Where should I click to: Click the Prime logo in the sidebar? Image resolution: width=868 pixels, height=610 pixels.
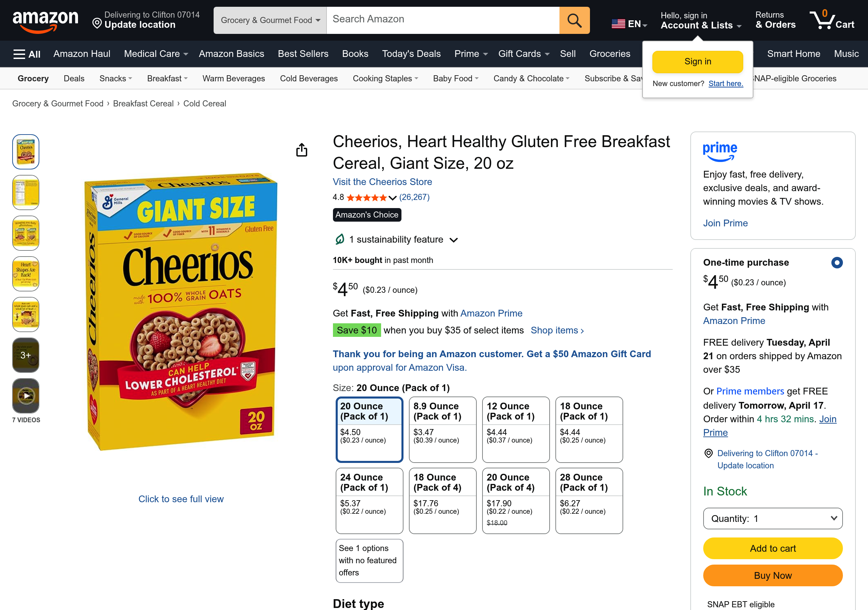[x=720, y=151]
